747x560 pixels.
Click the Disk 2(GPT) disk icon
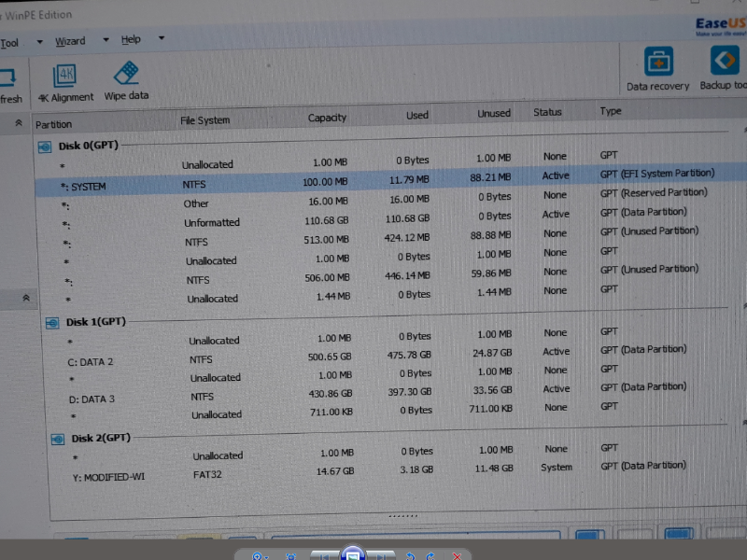[58, 439]
